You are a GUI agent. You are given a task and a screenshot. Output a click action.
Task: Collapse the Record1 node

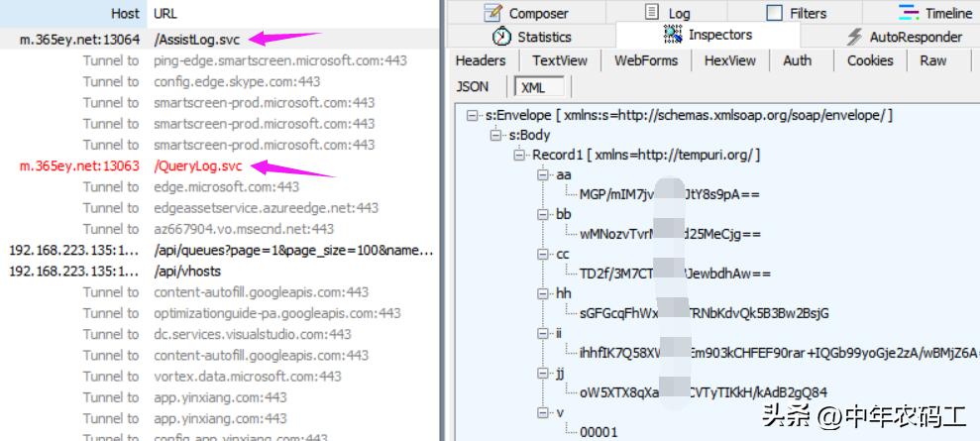[519, 155]
